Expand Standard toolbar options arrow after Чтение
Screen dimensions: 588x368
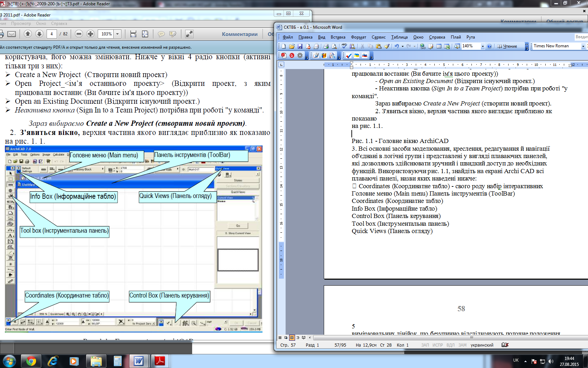tap(527, 46)
